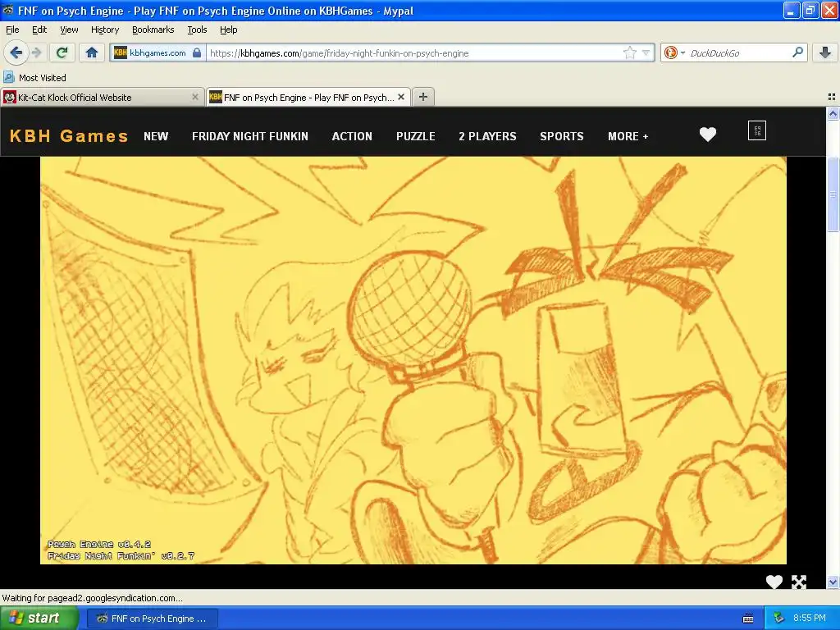Open a new tab with the plus button
Viewport: 840px width, 630px height.
423,97
